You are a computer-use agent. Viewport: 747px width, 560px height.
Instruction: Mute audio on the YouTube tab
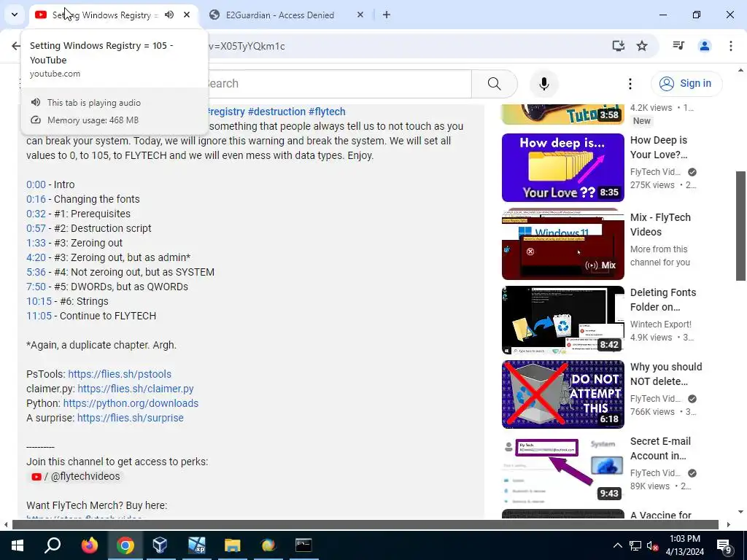click(x=169, y=15)
